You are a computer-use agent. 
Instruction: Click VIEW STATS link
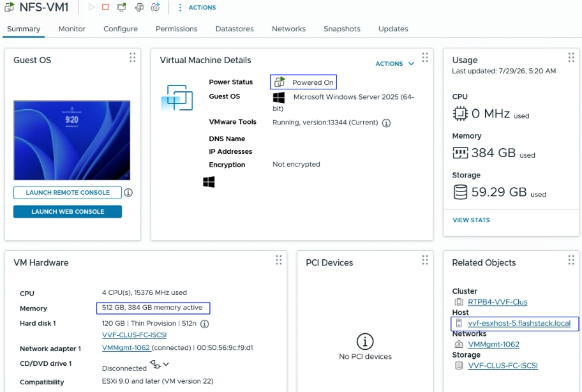coord(471,220)
